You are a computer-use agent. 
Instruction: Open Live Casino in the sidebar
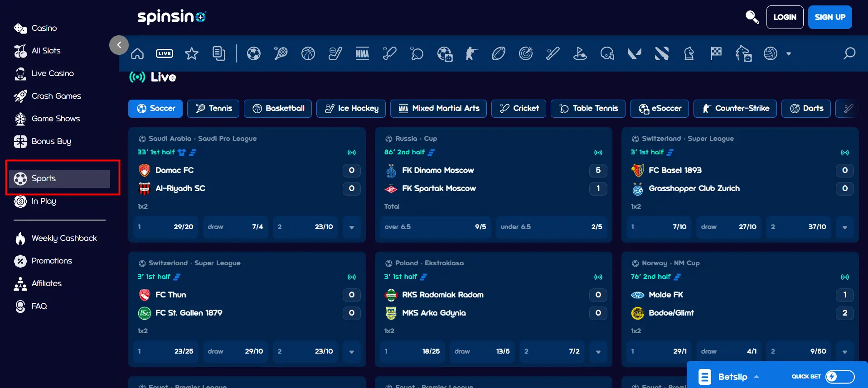coord(44,73)
